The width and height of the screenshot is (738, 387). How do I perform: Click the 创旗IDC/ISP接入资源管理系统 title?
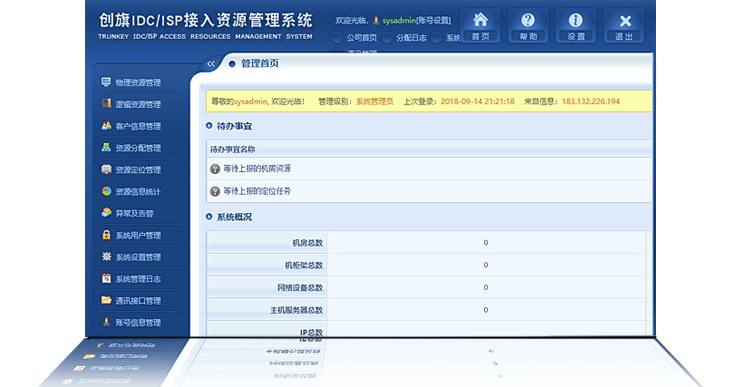pyautogui.click(x=206, y=20)
